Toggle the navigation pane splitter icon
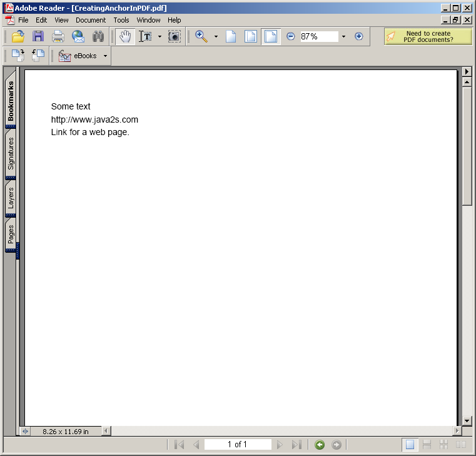 coord(26,431)
